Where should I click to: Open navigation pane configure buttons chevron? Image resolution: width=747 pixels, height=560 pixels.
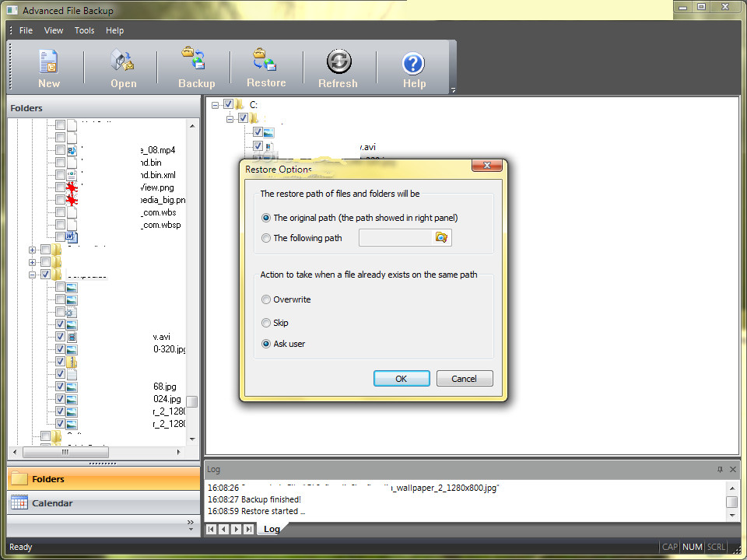(191, 525)
